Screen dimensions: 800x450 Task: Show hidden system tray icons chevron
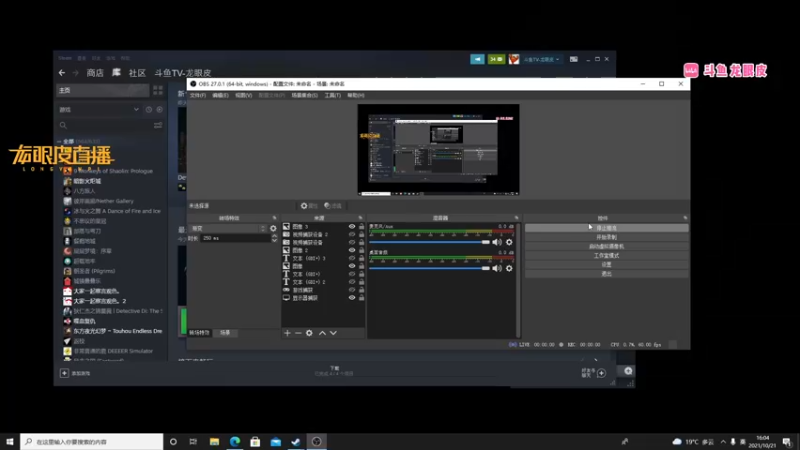pyautogui.click(x=723, y=442)
